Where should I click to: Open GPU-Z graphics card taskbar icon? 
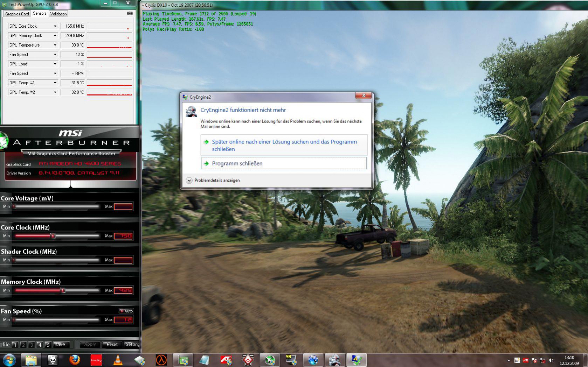(x=183, y=360)
